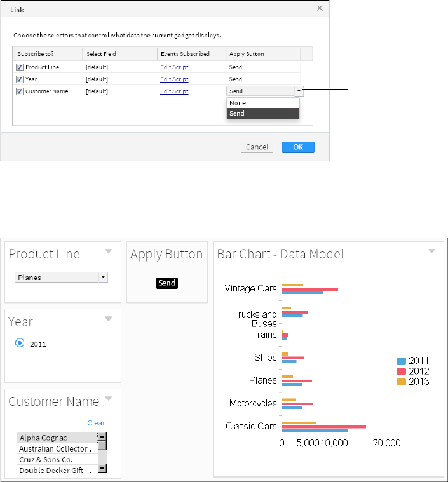
Task: Select the 2011 radio button
Action: click(20, 343)
